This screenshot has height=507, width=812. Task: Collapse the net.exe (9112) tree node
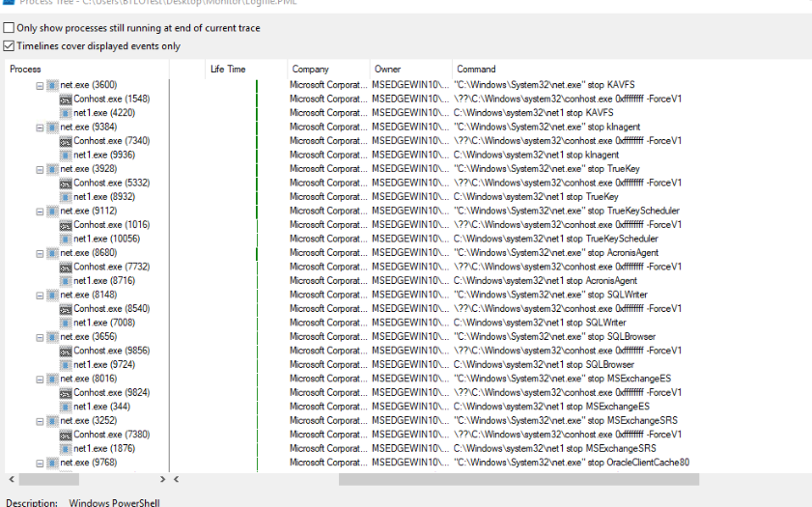(x=40, y=211)
